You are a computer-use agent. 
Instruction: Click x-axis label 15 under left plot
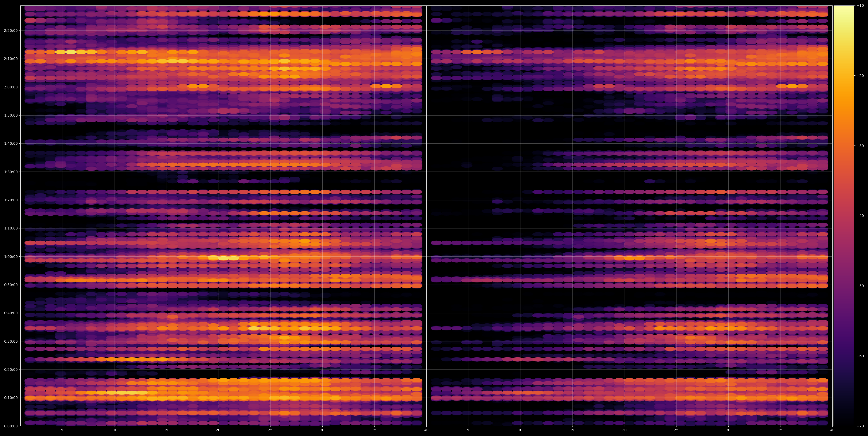(x=166, y=430)
